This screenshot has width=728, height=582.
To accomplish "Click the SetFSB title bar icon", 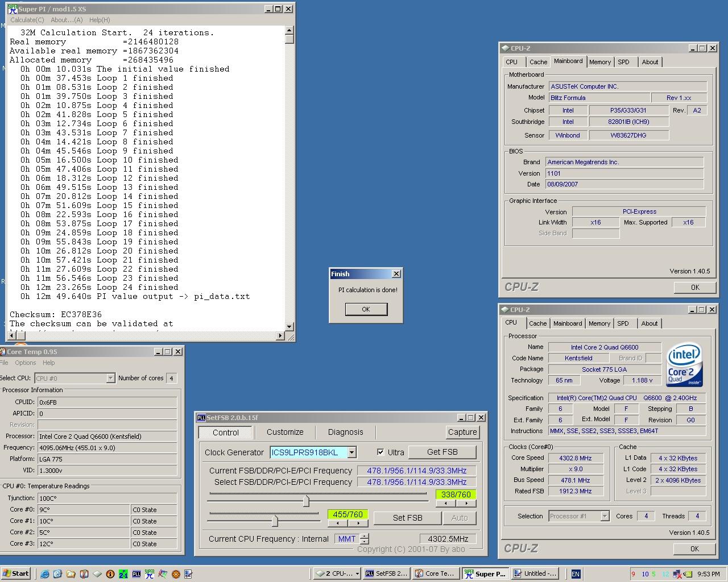I will click(x=201, y=418).
